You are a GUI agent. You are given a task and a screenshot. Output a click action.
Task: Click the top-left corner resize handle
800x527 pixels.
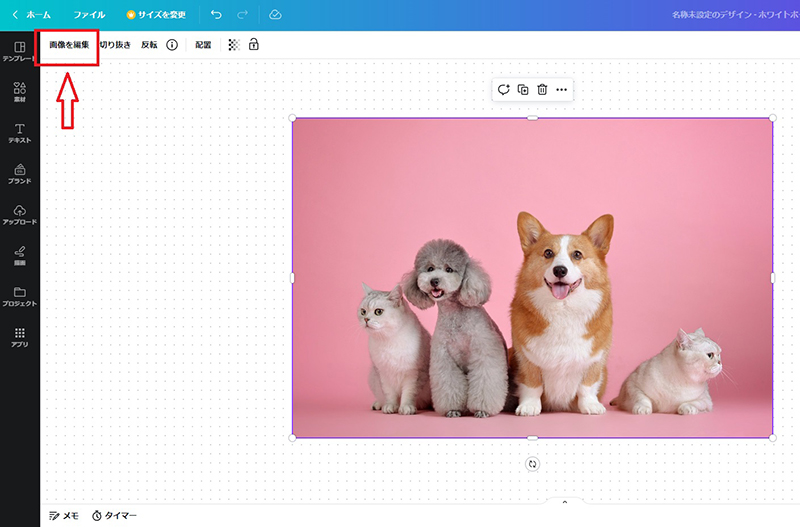coord(292,118)
